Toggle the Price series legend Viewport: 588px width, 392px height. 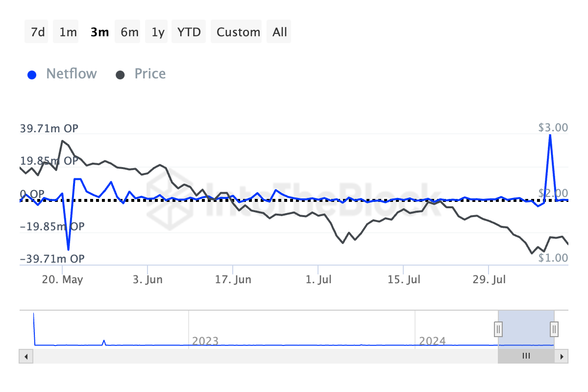(150, 74)
